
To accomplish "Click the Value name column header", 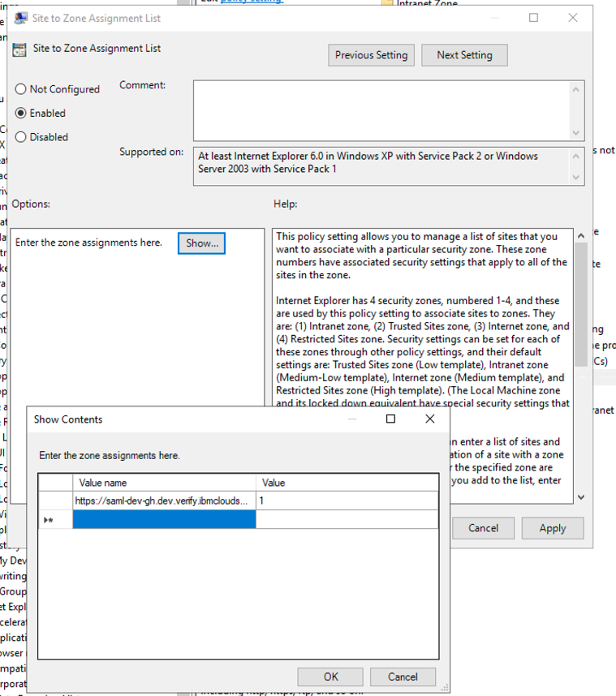I will coord(164,483).
